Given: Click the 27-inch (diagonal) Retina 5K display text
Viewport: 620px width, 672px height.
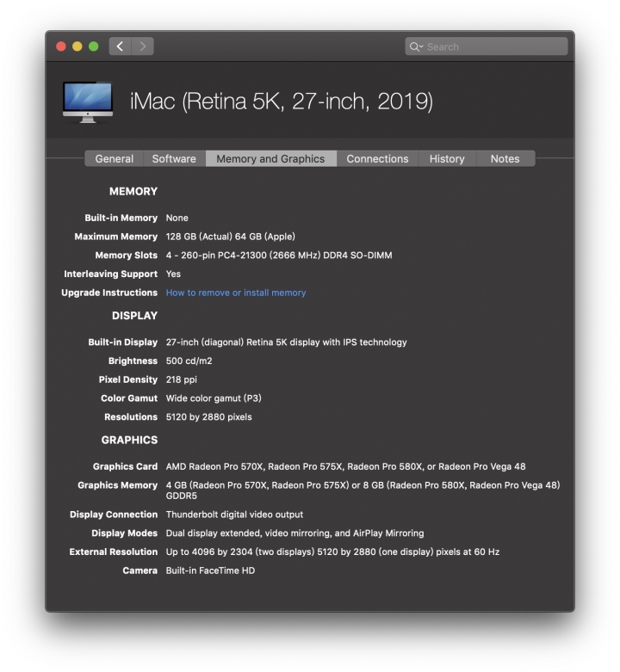Looking at the screenshot, I should coord(287,342).
